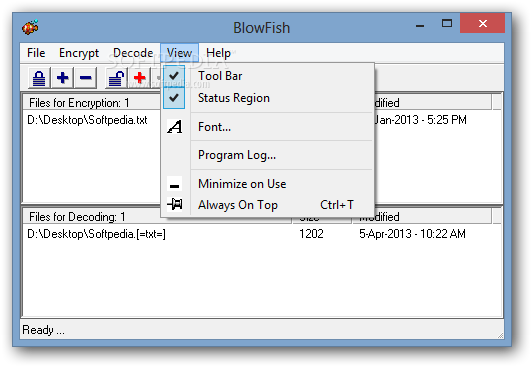Click Modified header in encryption list
Viewport: 532px width, 367px height.
click(433, 102)
